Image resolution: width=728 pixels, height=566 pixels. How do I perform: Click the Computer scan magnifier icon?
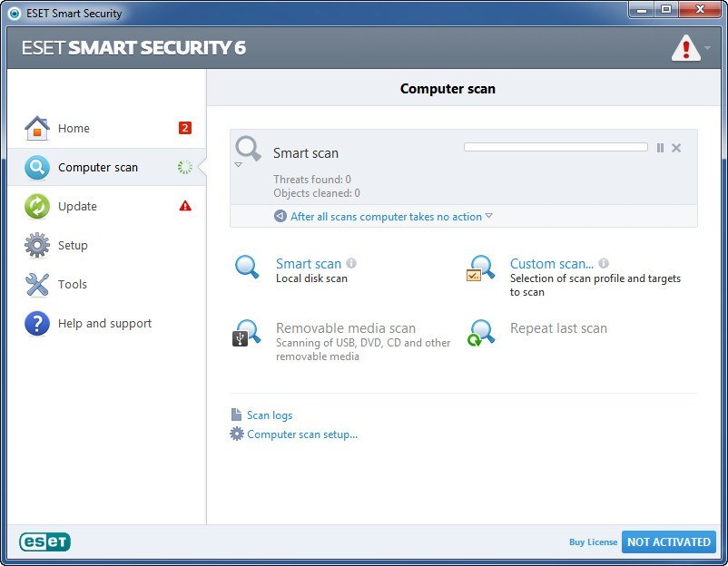(36, 167)
